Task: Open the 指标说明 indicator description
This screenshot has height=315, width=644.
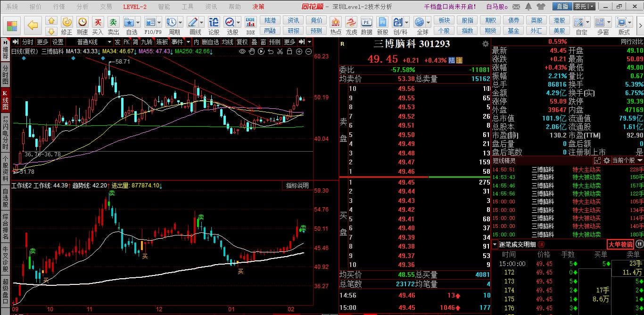Action: click(297, 186)
